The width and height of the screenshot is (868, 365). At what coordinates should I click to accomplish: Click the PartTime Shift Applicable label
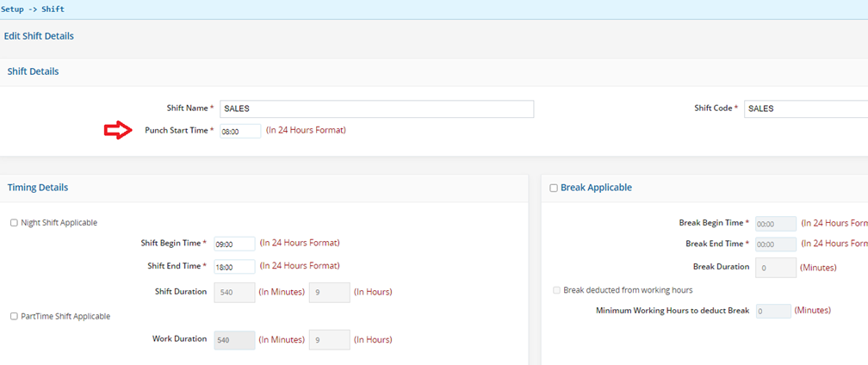(x=65, y=316)
